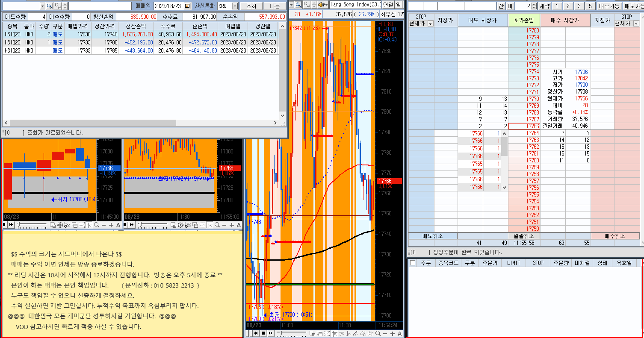The width and height of the screenshot is (644, 338).
Task: Toggle the 미 button in the order panel
Action: pos(510,6)
